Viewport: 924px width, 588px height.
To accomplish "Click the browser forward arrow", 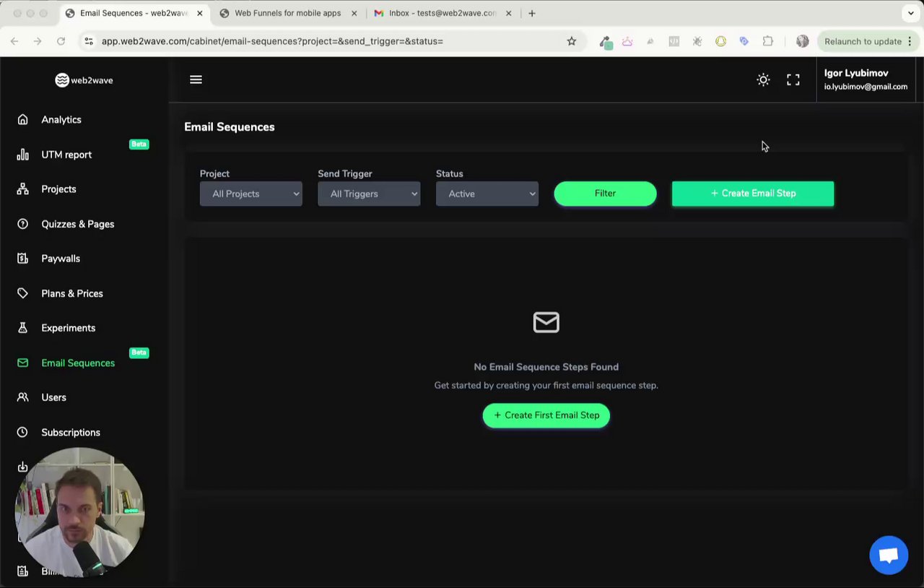I will click(38, 41).
